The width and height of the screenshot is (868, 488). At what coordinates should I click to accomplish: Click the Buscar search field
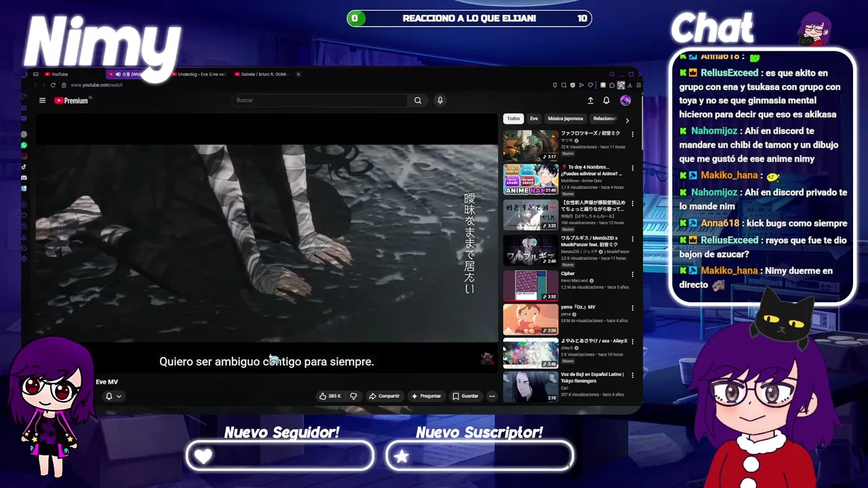[x=320, y=100]
